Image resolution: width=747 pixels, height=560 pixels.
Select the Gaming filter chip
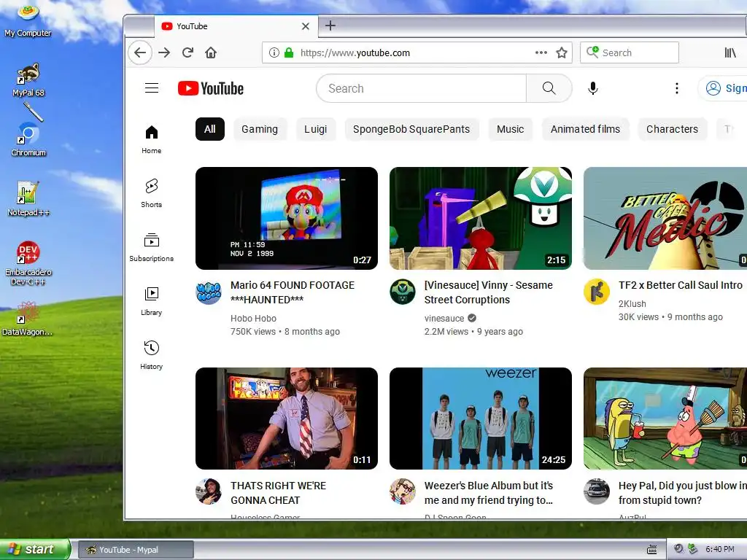point(260,129)
